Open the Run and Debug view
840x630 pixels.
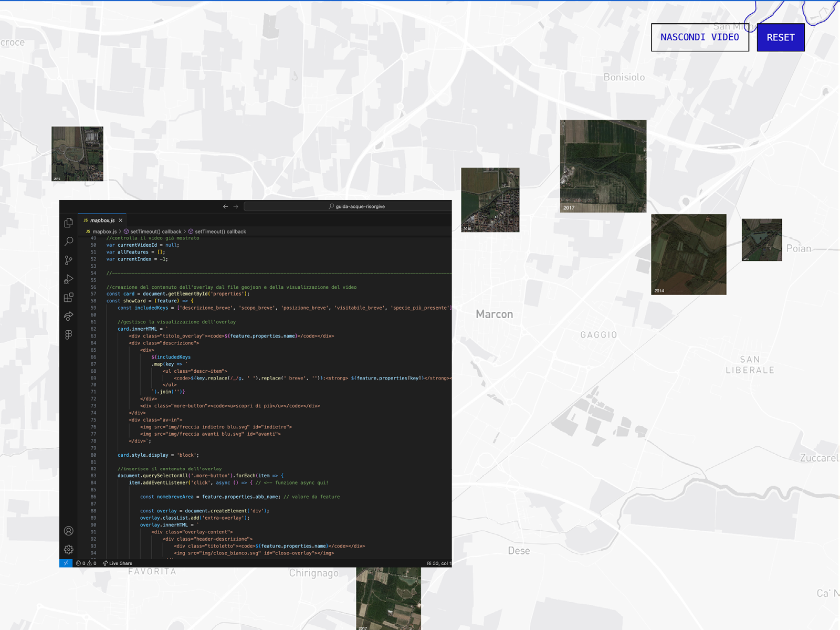click(x=69, y=279)
